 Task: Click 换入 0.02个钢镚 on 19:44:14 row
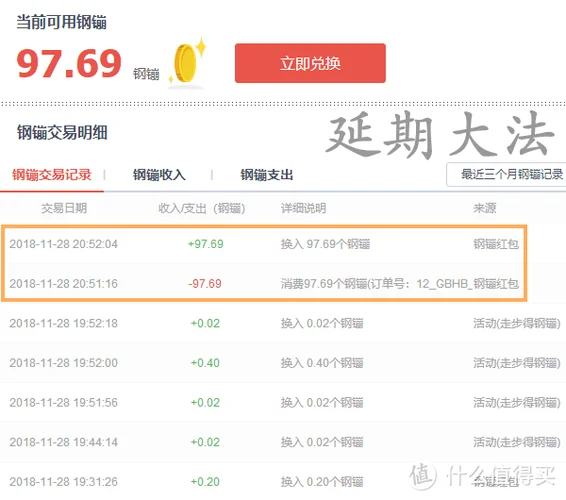pos(322,442)
